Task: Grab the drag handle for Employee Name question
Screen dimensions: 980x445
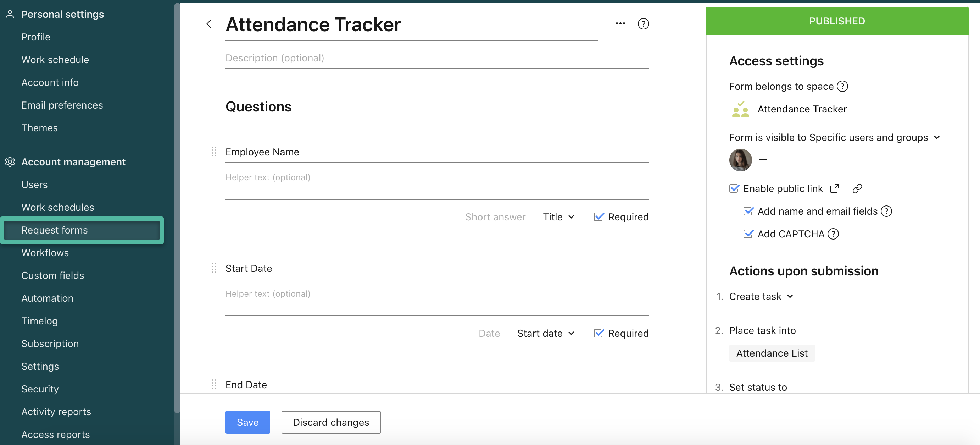Action: point(214,152)
